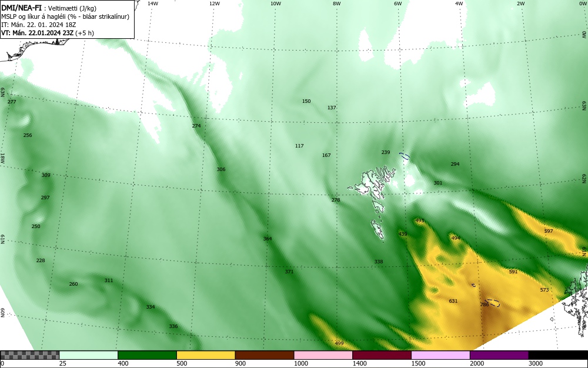Click the 8W longitude label
This screenshot has height=368, width=588.
point(337,4)
